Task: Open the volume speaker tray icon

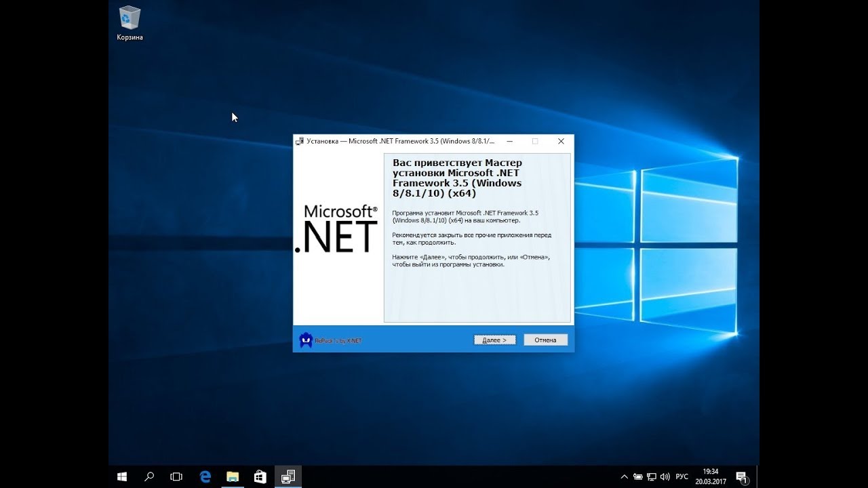Action: point(665,476)
